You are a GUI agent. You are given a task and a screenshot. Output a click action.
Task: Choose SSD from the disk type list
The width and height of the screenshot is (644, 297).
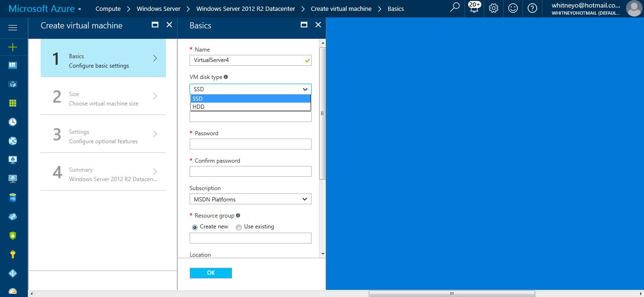pyautogui.click(x=251, y=98)
